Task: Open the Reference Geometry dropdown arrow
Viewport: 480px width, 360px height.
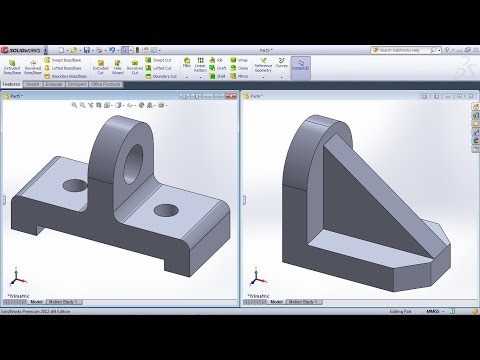Action: coord(263,77)
